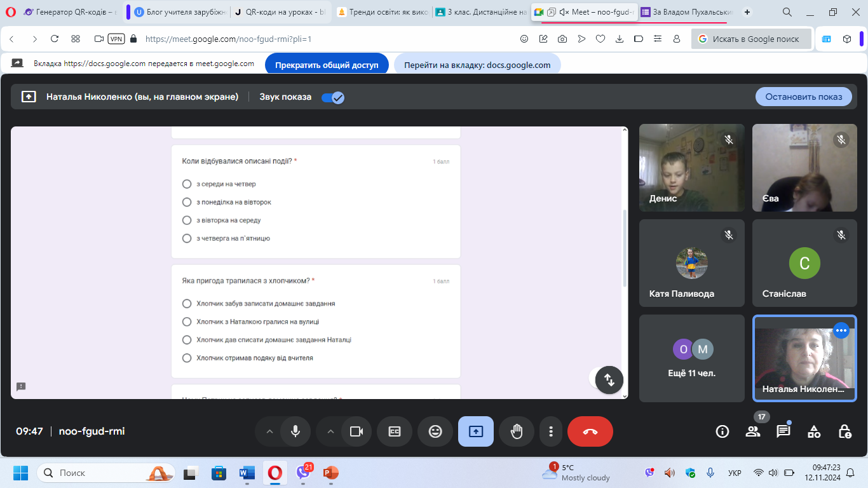Open Viber from the taskbar
Viewport: 868px width, 488px height.
coord(303,473)
